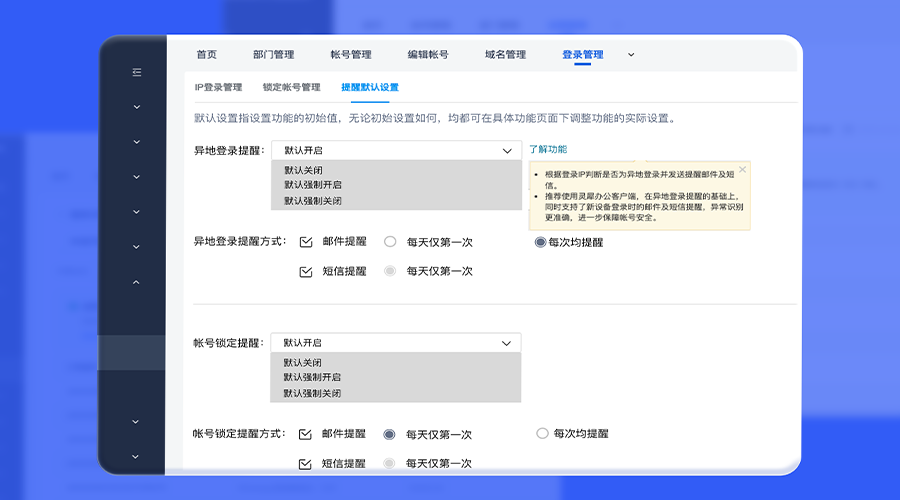Open the 异地登录提醒 dropdown
Screen dimensions: 900x500
point(396,150)
